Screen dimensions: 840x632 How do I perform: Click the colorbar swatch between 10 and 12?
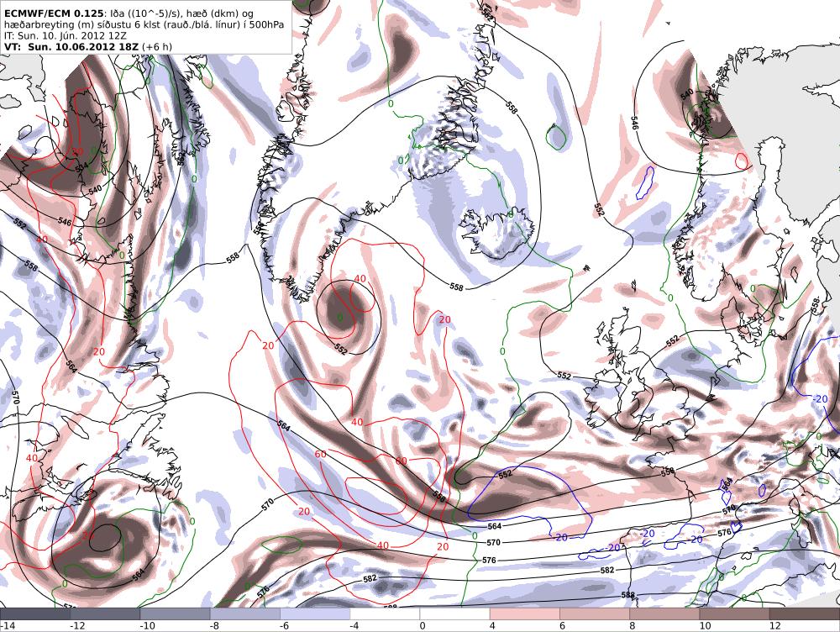734,614
